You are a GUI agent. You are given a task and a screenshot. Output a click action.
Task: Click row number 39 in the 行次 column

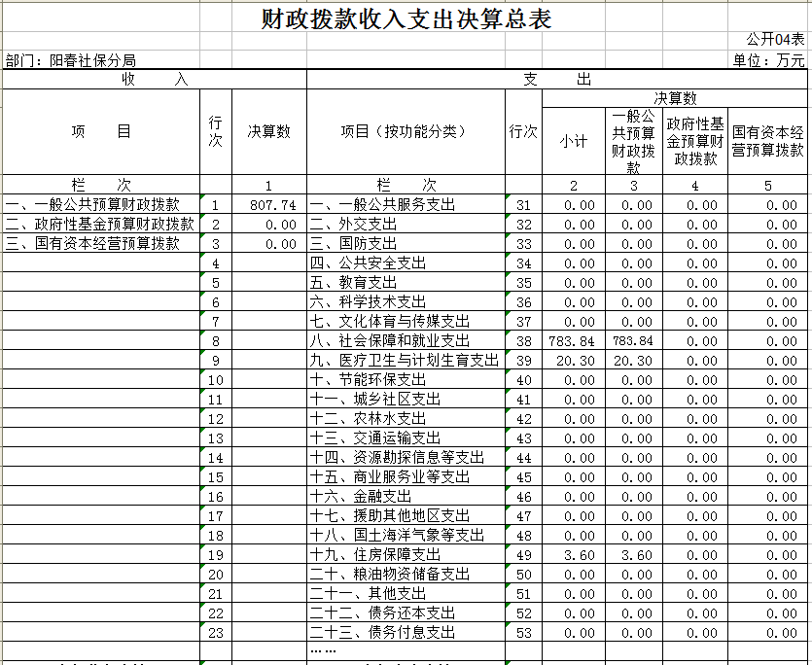[524, 361]
